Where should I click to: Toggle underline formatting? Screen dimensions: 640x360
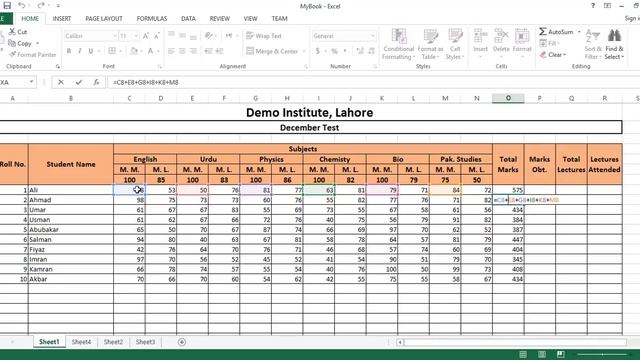pos(91,51)
